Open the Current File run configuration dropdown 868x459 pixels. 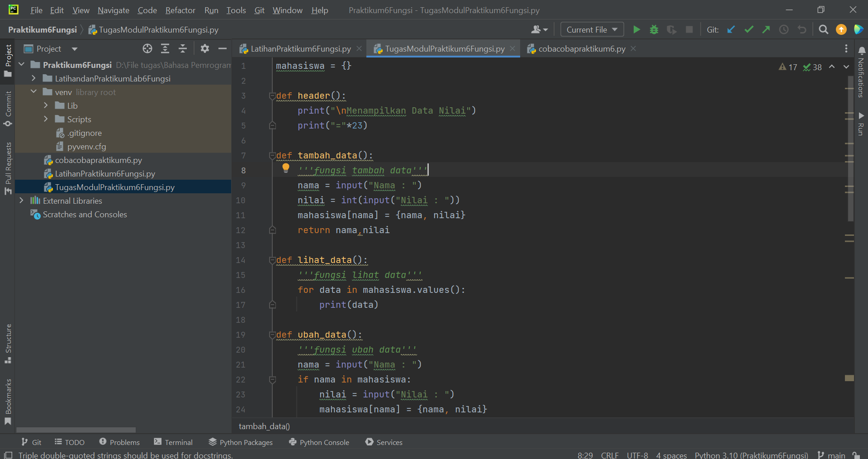(592, 30)
